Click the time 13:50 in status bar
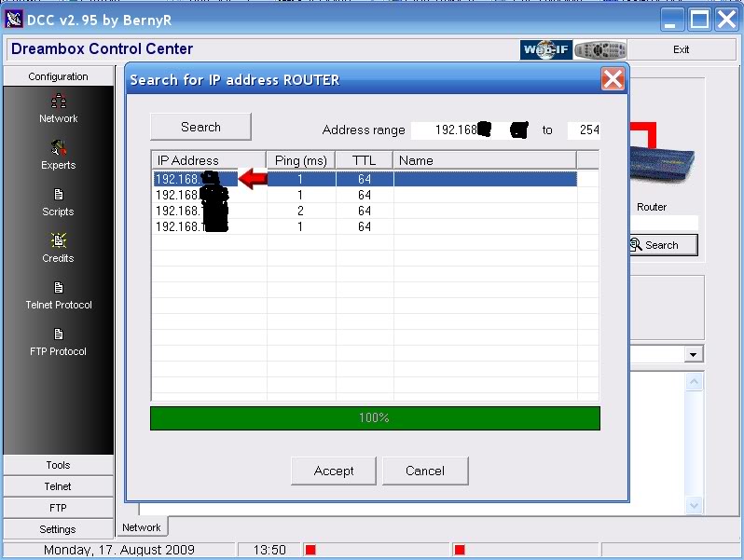 269,550
